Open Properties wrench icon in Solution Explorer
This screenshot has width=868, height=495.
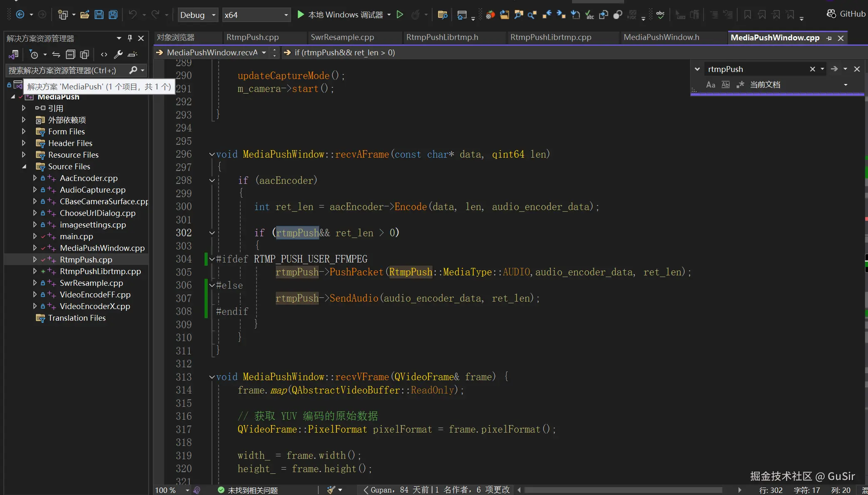click(118, 54)
